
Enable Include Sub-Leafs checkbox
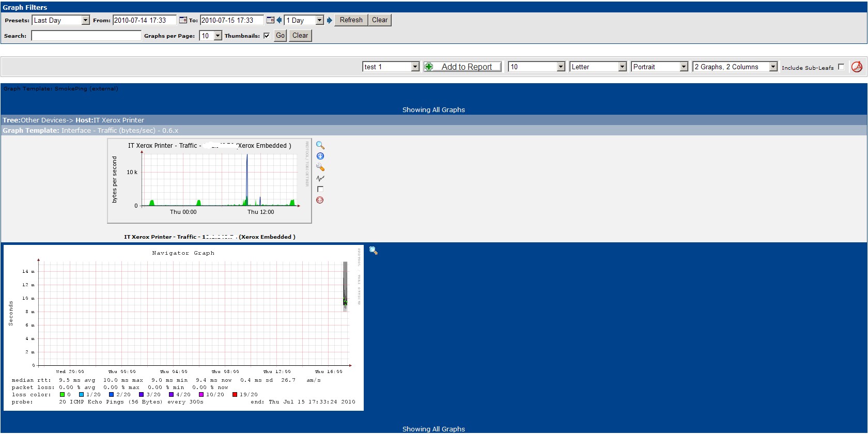(841, 67)
